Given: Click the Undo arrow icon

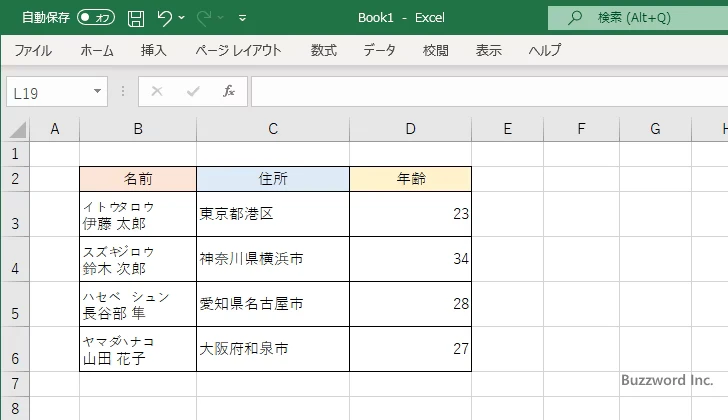Looking at the screenshot, I should point(164,18).
